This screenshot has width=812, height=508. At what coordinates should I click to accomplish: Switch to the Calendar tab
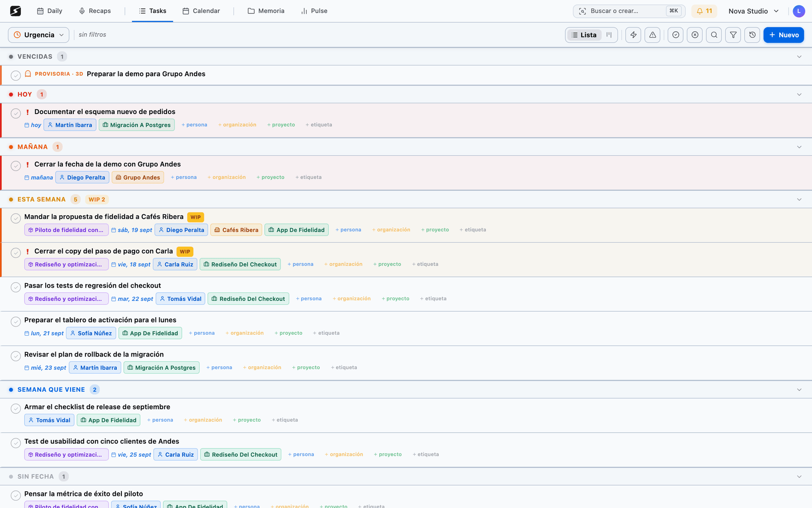pos(201,11)
